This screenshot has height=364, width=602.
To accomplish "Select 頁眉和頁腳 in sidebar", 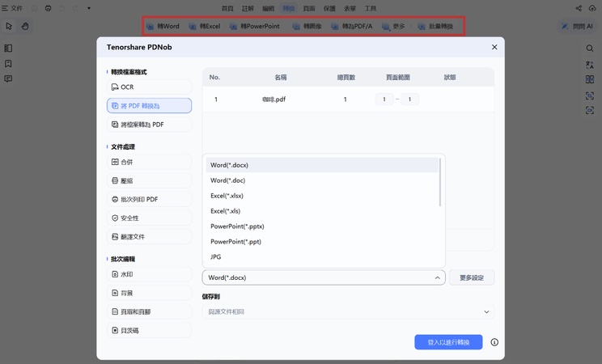I will click(149, 311).
